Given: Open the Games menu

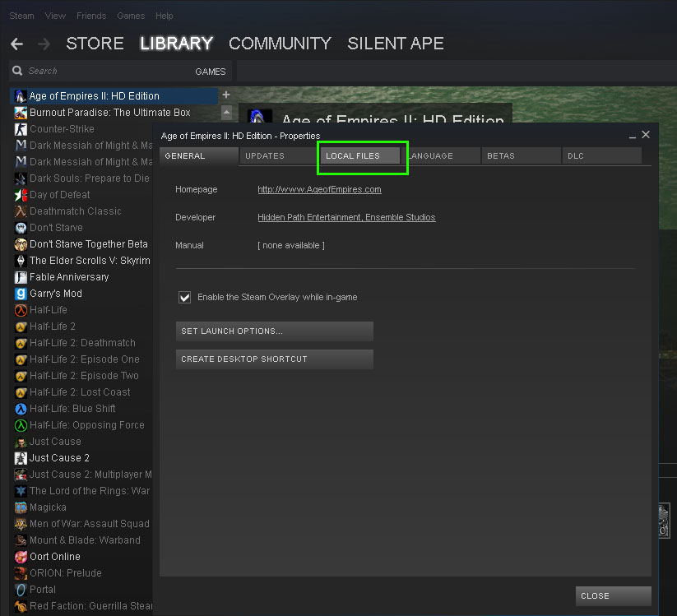Looking at the screenshot, I should tap(131, 16).
